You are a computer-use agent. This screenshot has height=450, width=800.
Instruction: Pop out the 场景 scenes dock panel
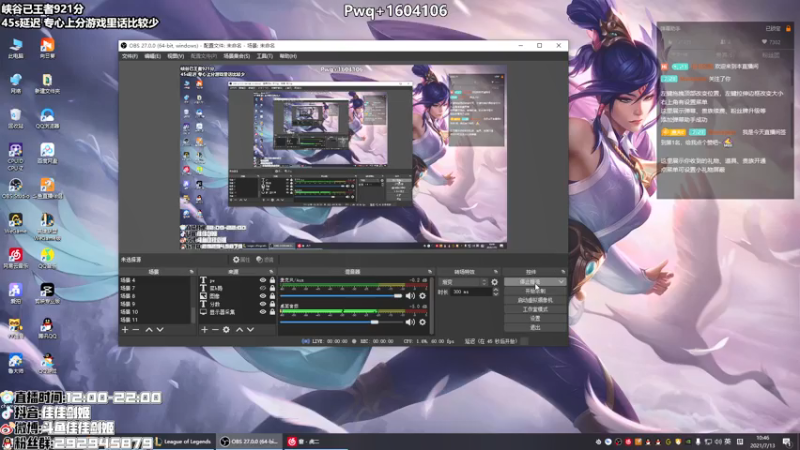point(191,272)
